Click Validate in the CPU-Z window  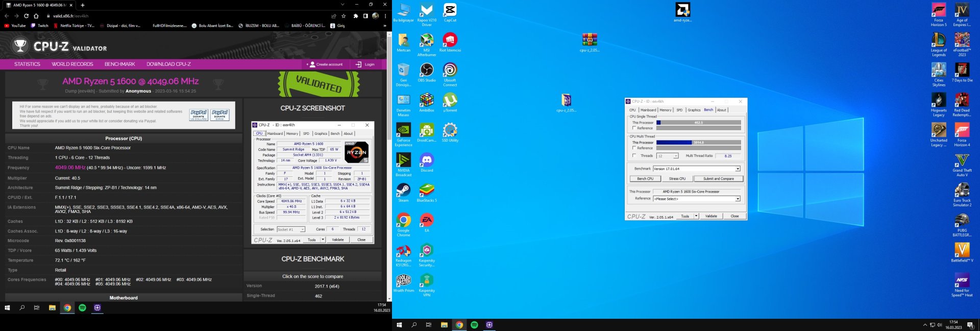click(x=711, y=216)
